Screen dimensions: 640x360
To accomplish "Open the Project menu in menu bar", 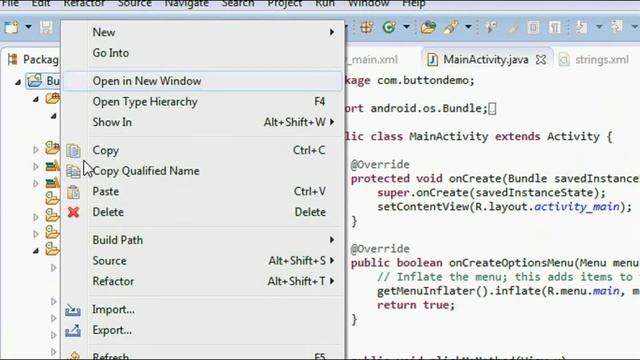I will click(285, 4).
